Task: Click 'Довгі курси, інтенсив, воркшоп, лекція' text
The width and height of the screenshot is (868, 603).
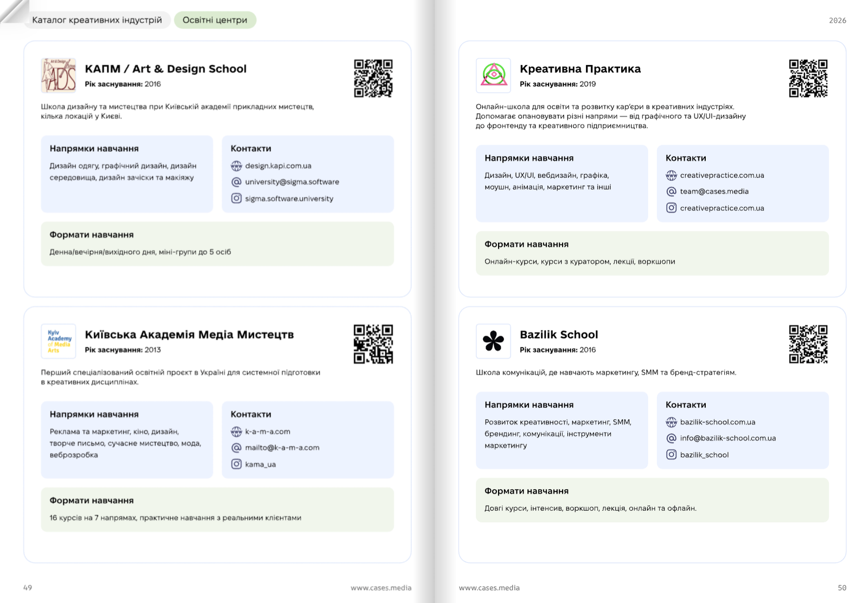Action: point(590,508)
